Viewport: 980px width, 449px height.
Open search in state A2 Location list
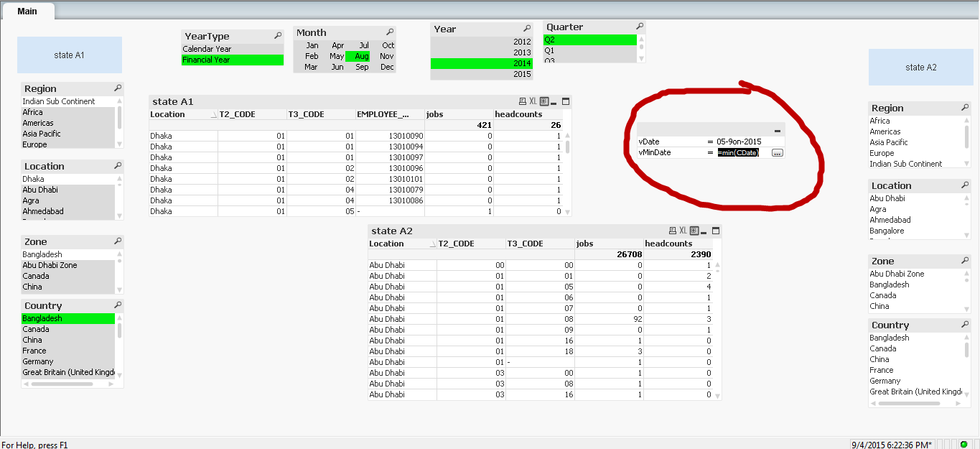coord(965,185)
